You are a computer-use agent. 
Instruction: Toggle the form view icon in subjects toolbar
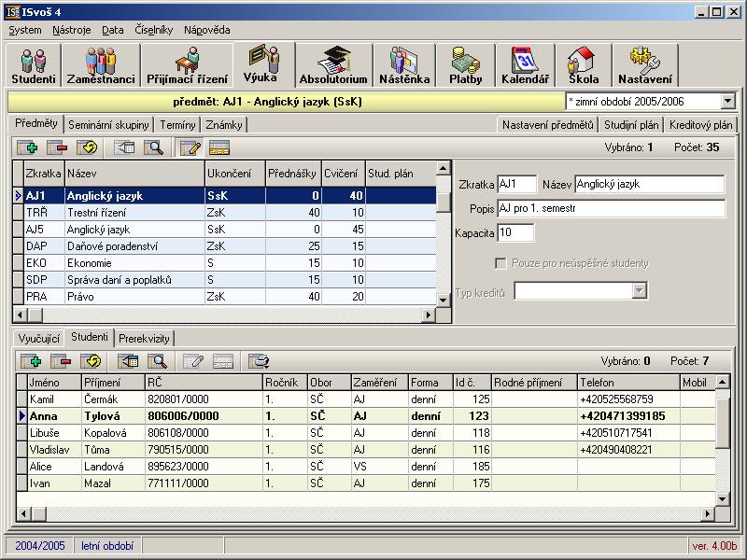[x=220, y=147]
